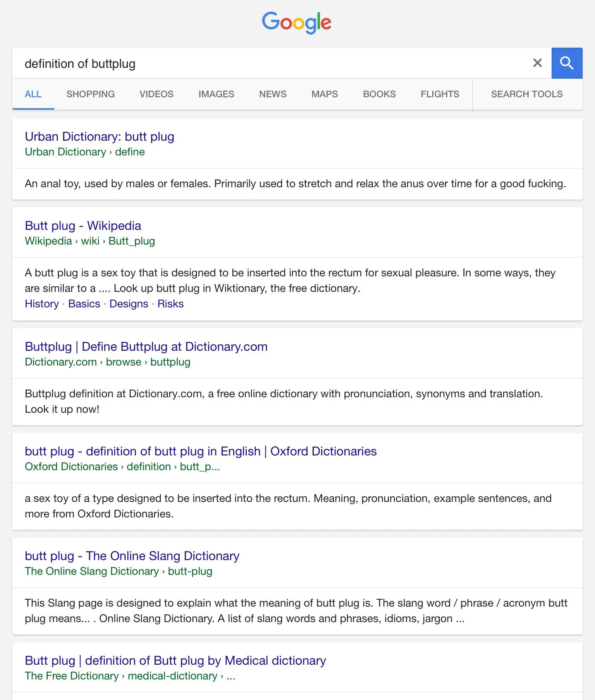
Task: Select the Flights tab
Action: point(440,94)
